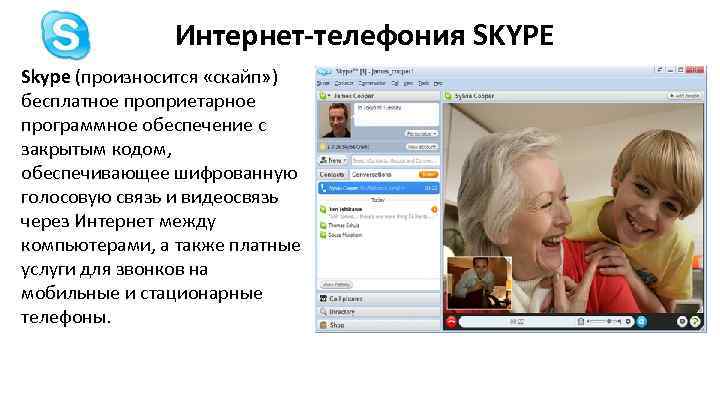720x405 pixels.
Task: Expand the Directory section
Action: tap(379, 312)
